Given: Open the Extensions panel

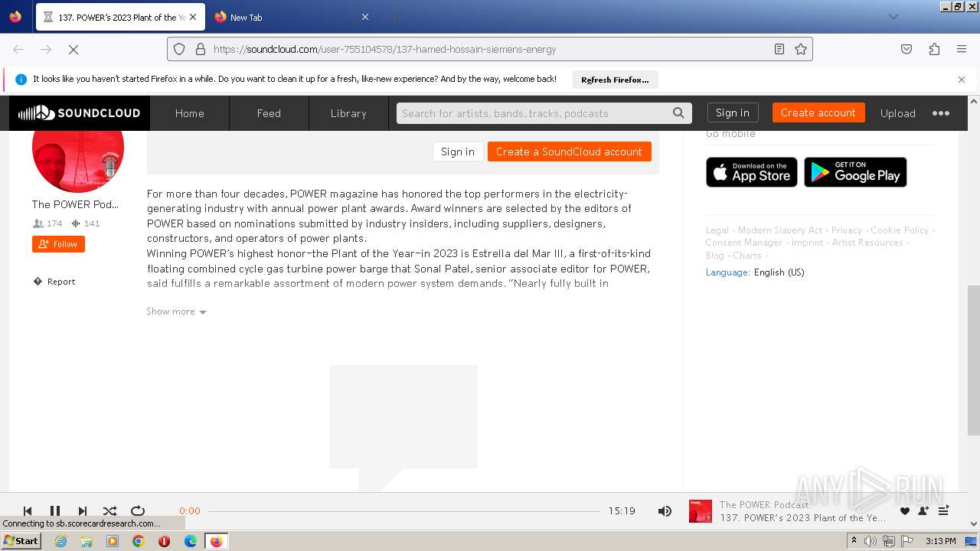Looking at the screenshot, I should click(934, 49).
